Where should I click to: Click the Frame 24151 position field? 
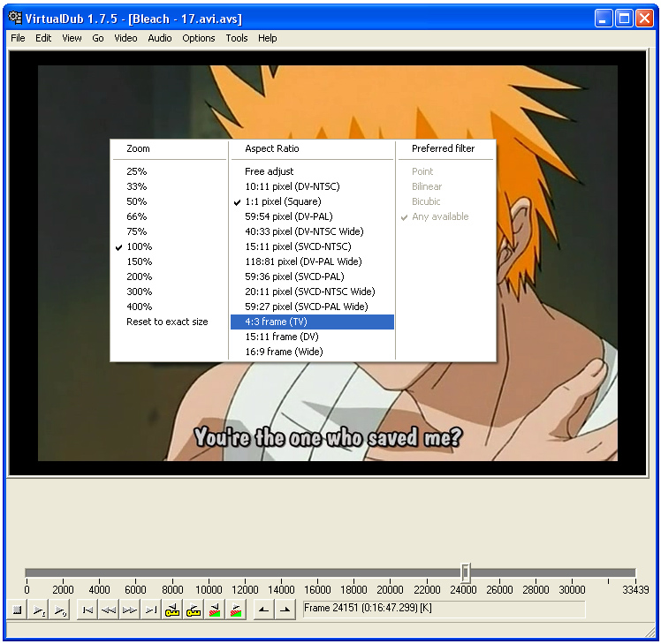click(x=444, y=609)
